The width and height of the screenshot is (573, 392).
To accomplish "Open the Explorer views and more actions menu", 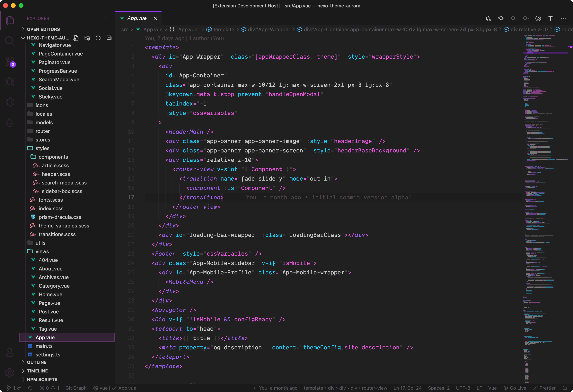I will [x=105, y=18].
